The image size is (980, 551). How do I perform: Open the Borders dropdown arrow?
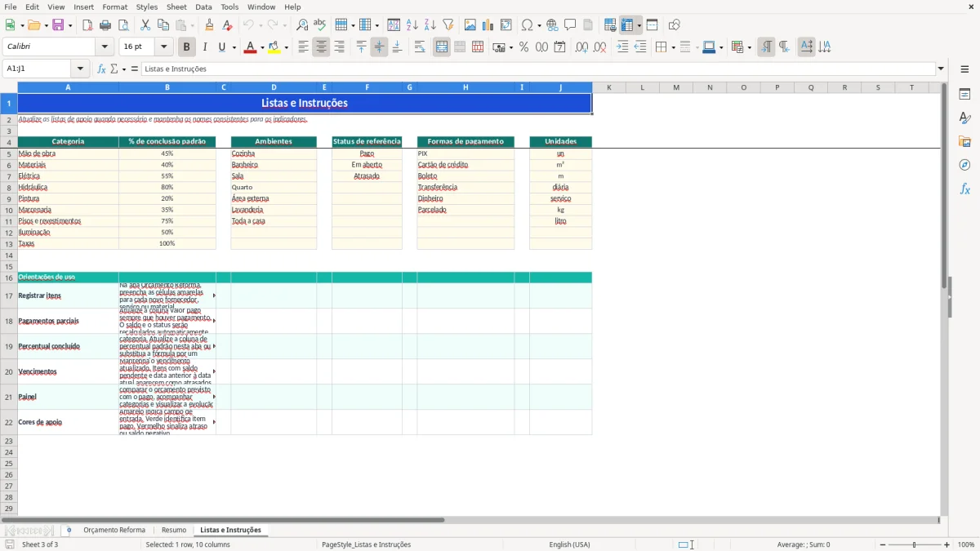672,47
